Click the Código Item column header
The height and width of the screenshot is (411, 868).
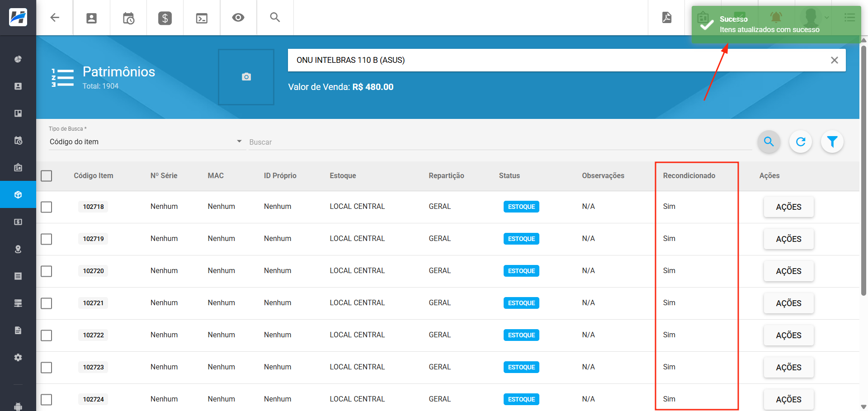pyautogui.click(x=94, y=176)
